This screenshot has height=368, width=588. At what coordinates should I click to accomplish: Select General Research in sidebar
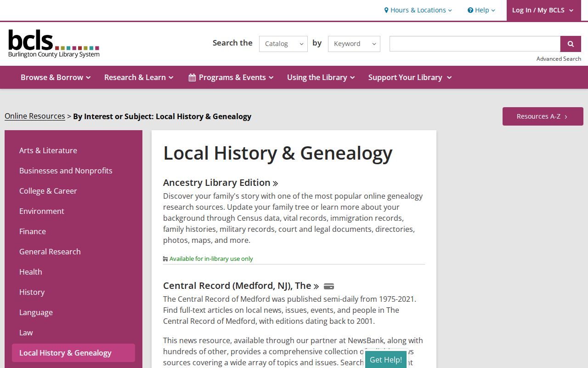coord(50,252)
